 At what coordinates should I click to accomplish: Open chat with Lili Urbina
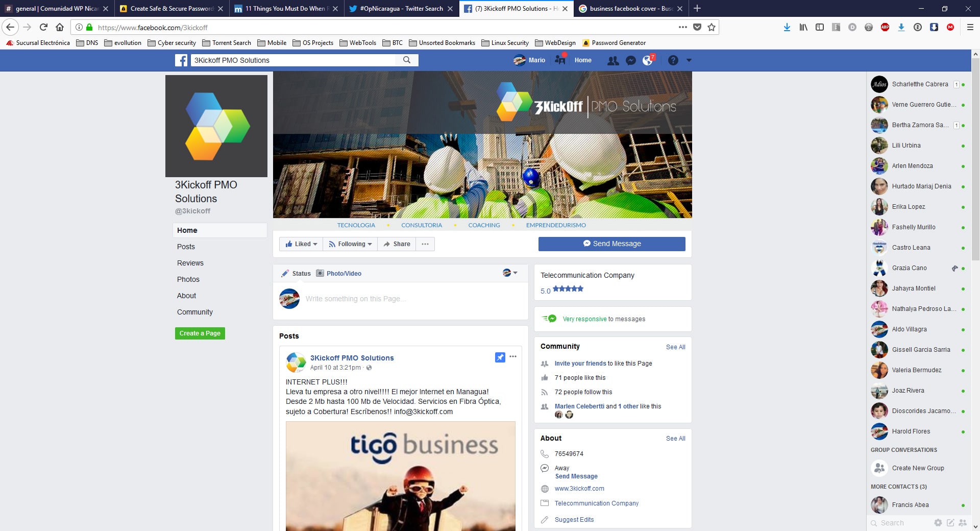click(917, 146)
